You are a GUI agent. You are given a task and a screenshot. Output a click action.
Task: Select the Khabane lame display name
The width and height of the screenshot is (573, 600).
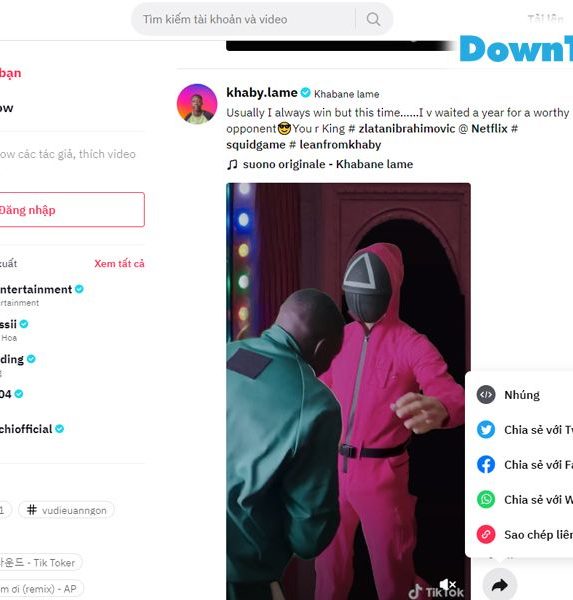346,94
